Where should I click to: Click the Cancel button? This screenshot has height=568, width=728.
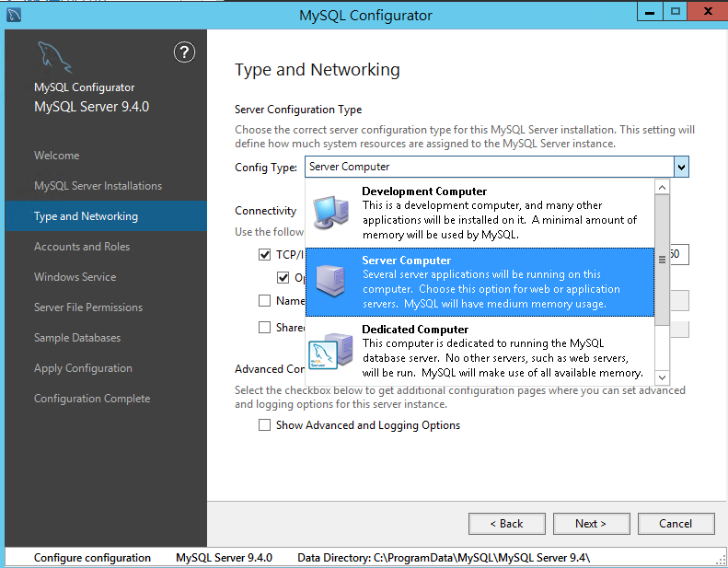point(676,524)
